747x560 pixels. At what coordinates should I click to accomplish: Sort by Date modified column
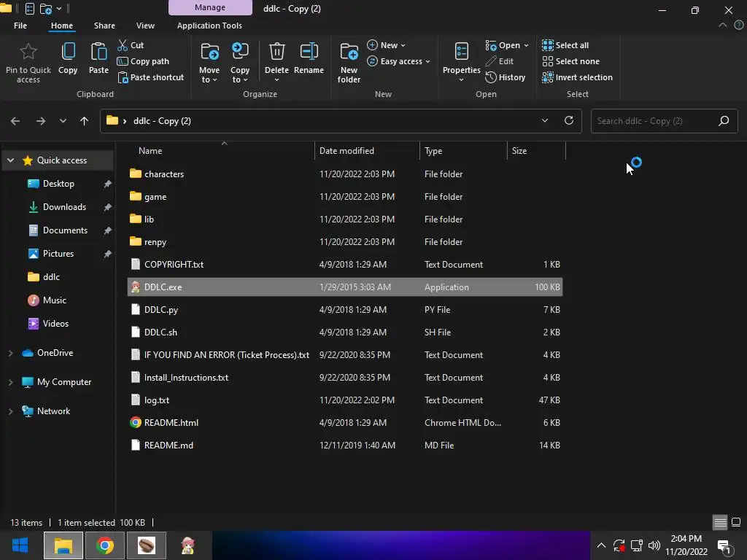tap(367, 151)
